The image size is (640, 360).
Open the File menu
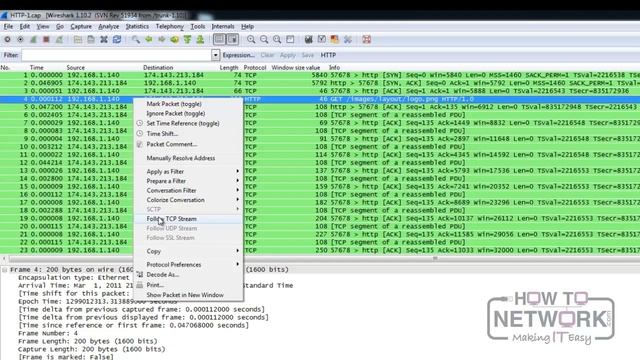[8, 27]
